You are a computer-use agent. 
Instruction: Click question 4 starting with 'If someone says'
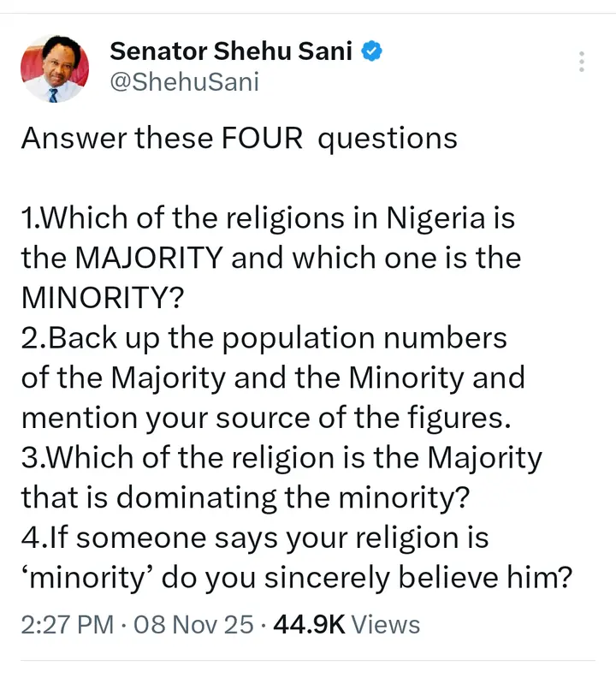255,539
